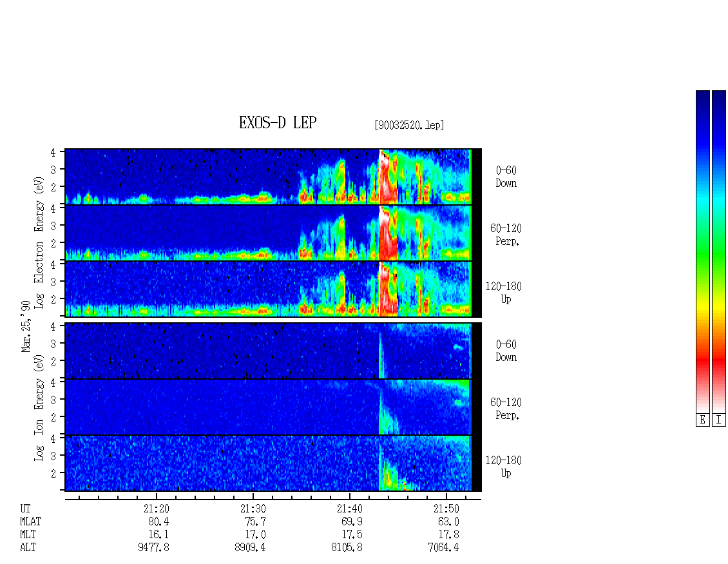This screenshot has width=728, height=564.
Task: Click the MLT value 17.8
Action: click(448, 535)
